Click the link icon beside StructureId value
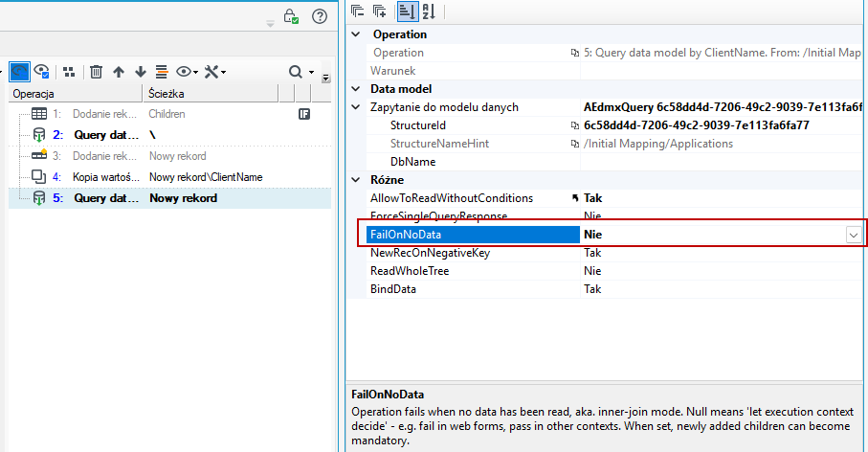The image size is (868, 452). coord(574,125)
